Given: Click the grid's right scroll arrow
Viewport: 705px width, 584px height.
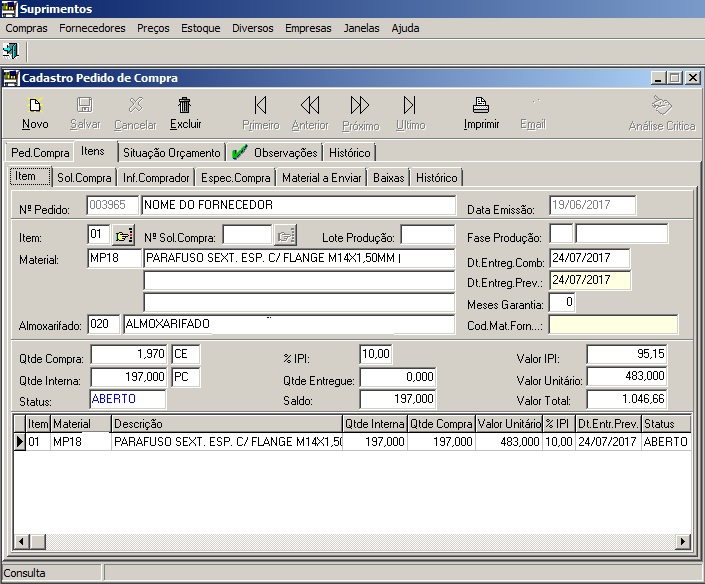Looking at the screenshot, I should pos(683,541).
